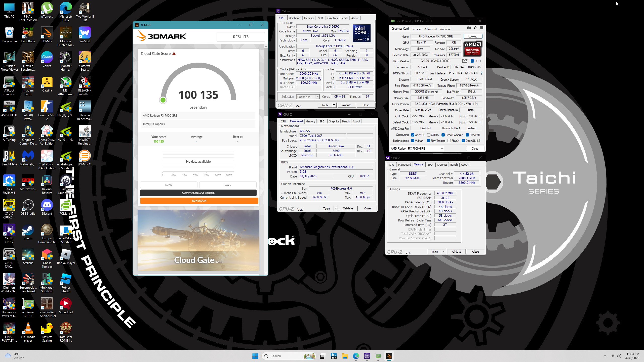Screen dimensions: 644x362
Task: Toggle the Vulkan checkbox in GPU-Z
Action: coord(413,141)
